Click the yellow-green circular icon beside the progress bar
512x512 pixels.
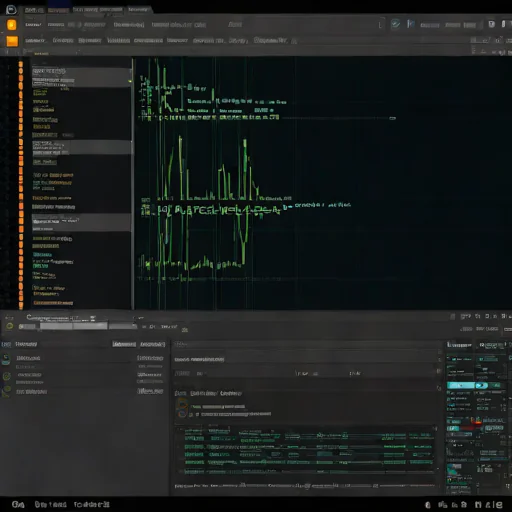click(x=9, y=326)
